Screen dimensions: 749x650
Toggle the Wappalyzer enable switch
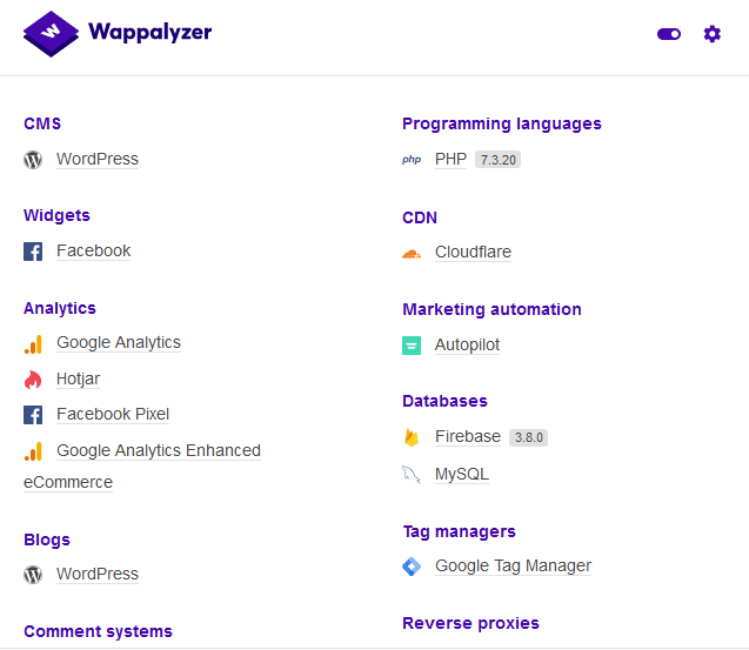pyautogui.click(x=669, y=34)
